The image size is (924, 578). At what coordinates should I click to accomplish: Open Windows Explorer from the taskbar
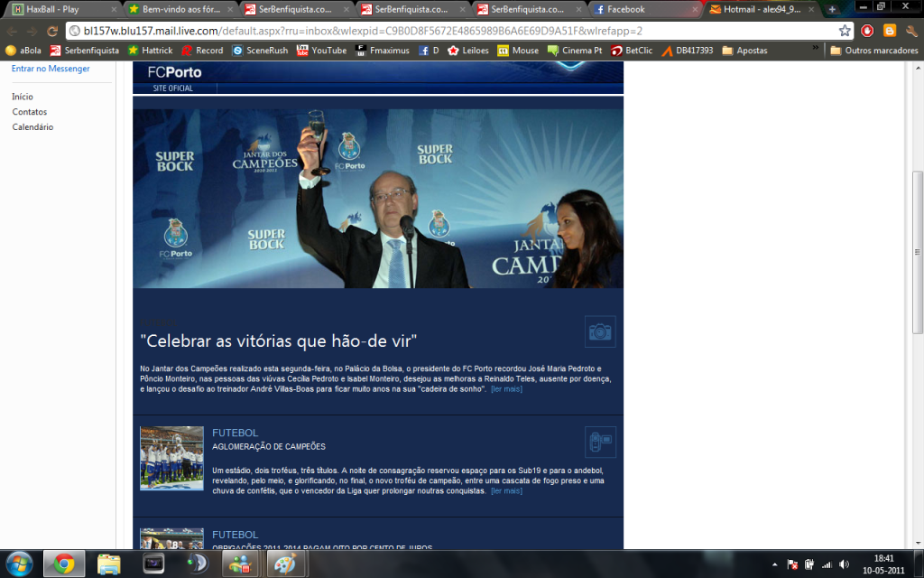pyautogui.click(x=109, y=564)
